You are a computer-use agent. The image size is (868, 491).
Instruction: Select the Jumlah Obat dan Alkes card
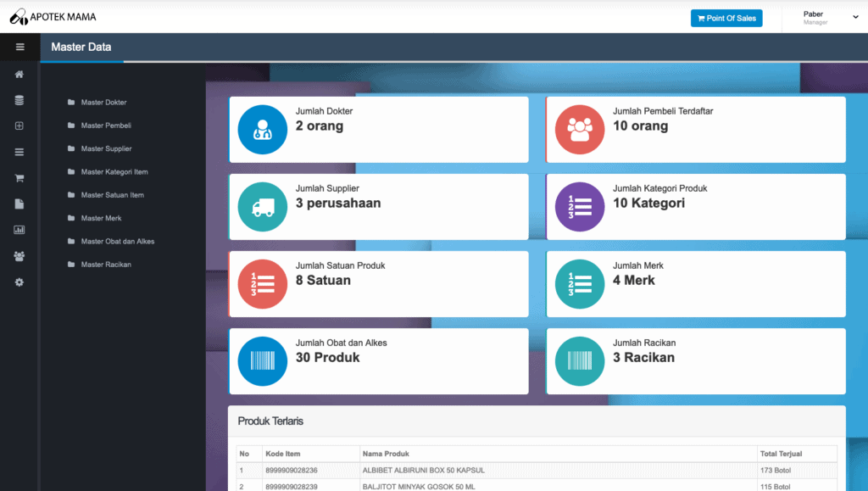point(379,361)
